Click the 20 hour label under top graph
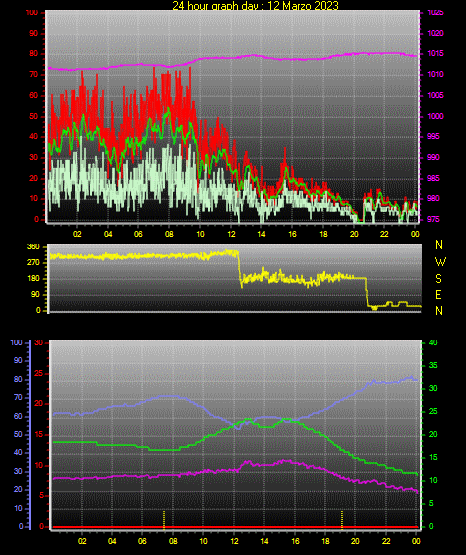The height and width of the screenshot is (555, 466). tap(354, 234)
